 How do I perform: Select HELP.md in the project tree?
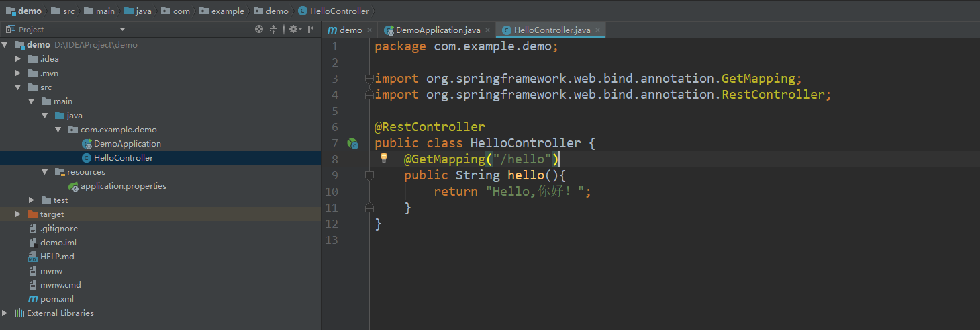point(57,257)
